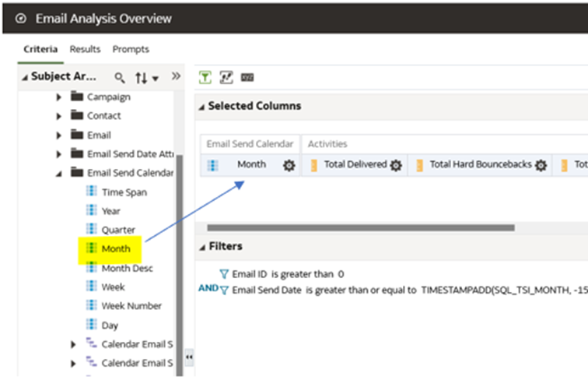
Task: Click the AND filter operator
Action: [208, 288]
